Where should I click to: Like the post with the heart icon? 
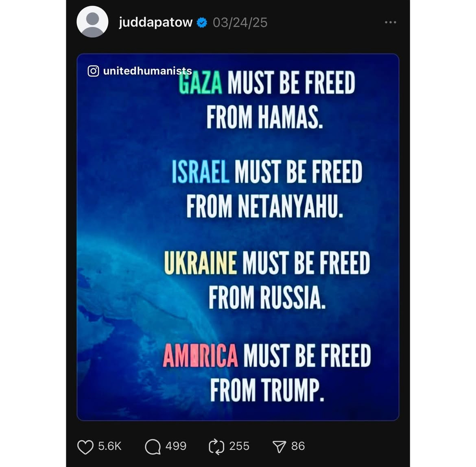[x=85, y=447]
